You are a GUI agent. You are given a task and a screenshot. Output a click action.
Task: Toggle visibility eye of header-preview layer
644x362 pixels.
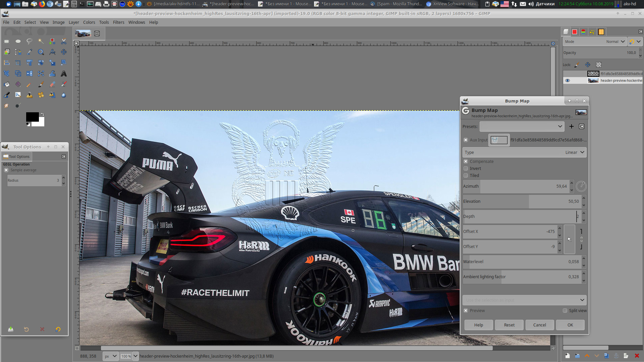point(568,80)
